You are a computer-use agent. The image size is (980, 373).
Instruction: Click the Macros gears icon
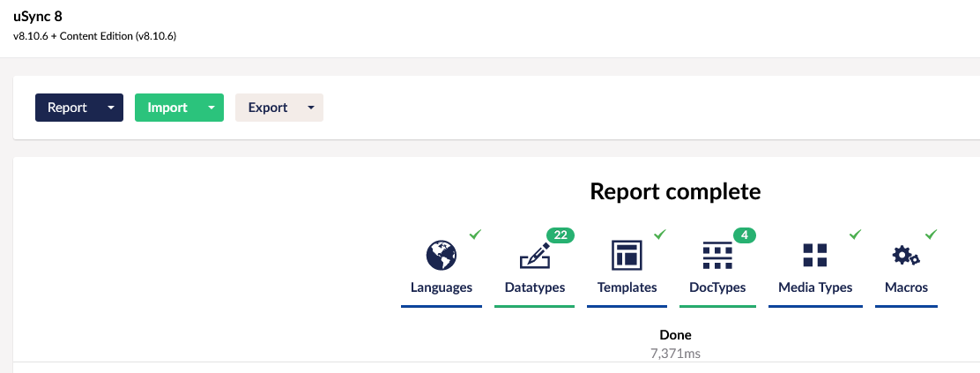pos(906,256)
